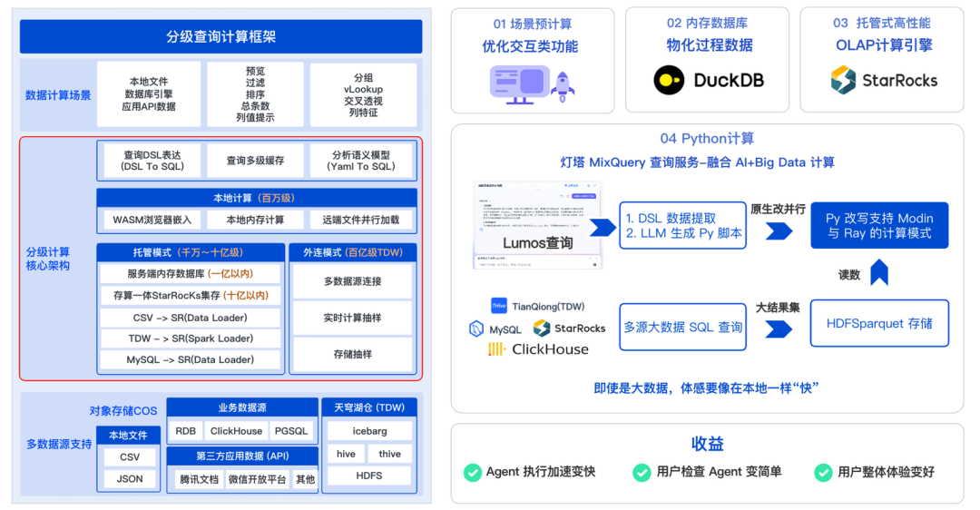Click the 托管模式 (千万~十亿级) header
The image size is (980, 510).
point(190,252)
